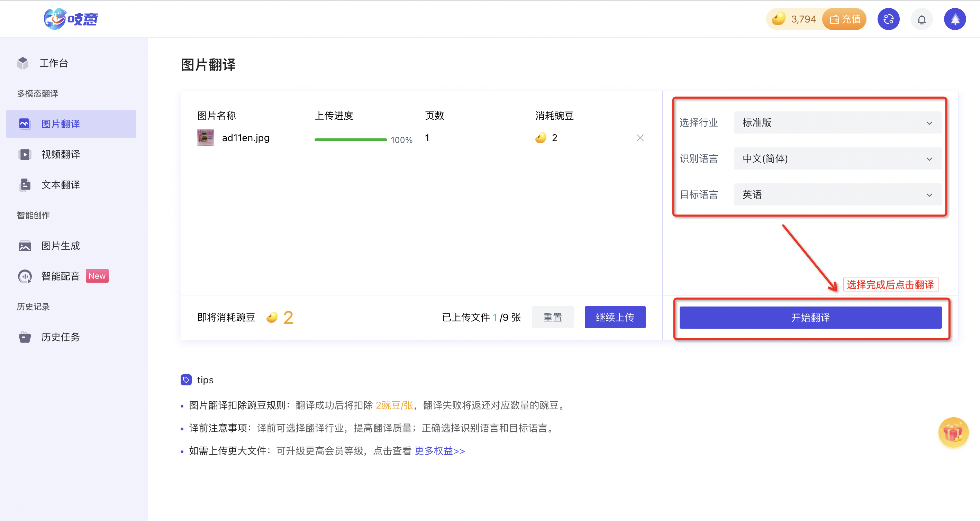The height and width of the screenshot is (521, 980).
Task: Go to 视频翻译 in sidebar
Action: tap(61, 154)
